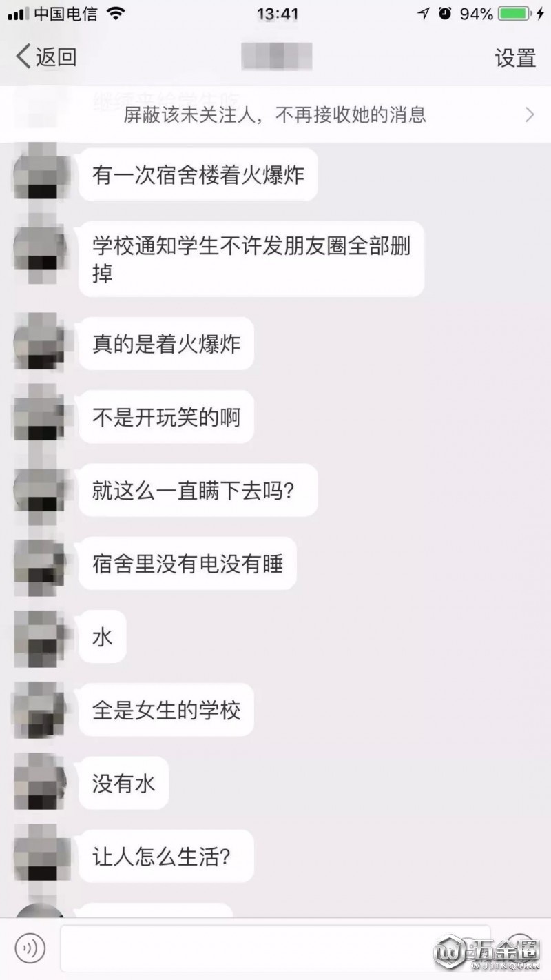Tap avatar beside 有一次宿舍楼着火爆炸 message
This screenshot has height=980, width=551.
click(41, 173)
